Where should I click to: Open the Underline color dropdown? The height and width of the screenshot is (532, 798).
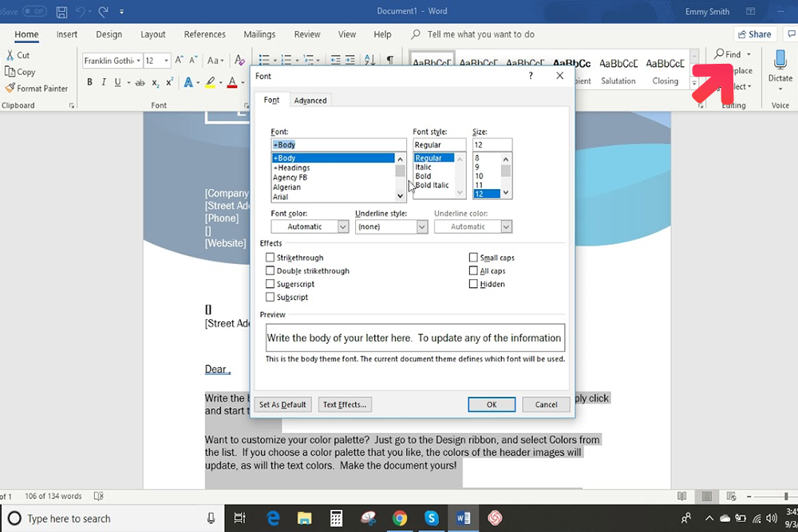pyautogui.click(x=506, y=227)
